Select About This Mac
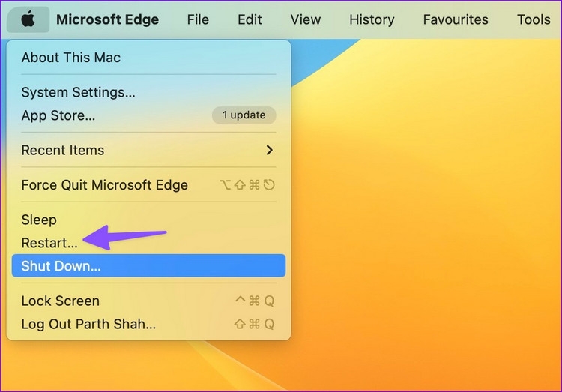The height and width of the screenshot is (392, 562). pyautogui.click(x=149, y=58)
